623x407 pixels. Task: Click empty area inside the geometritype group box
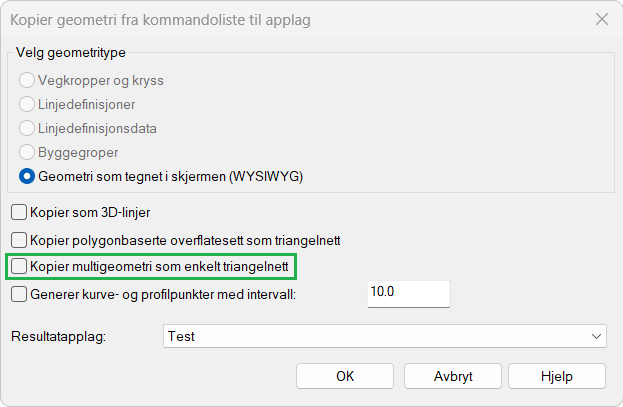tap(450, 120)
